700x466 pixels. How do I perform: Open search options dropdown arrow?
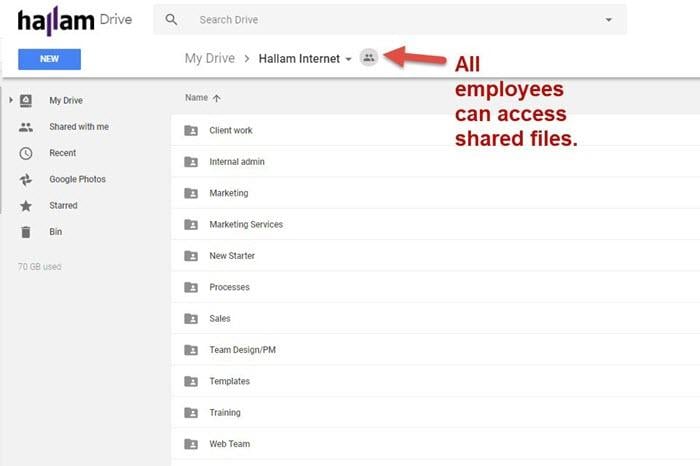[608, 20]
